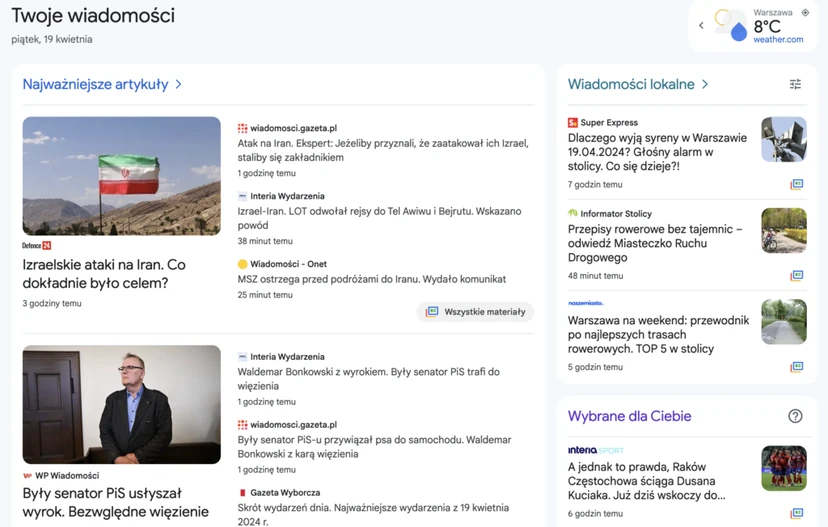The width and height of the screenshot is (828, 527).
Task: Click the '38 minut temu' timestamp
Action: point(265,241)
